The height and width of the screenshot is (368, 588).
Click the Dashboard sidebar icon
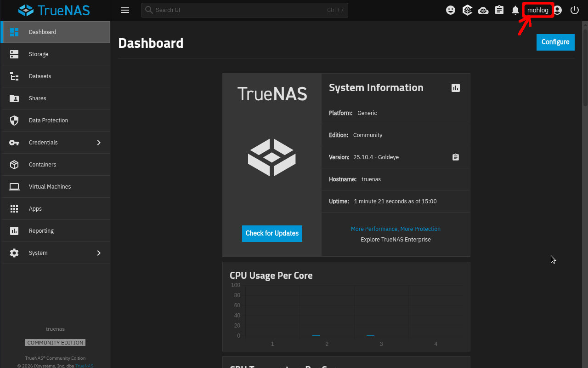(x=14, y=32)
